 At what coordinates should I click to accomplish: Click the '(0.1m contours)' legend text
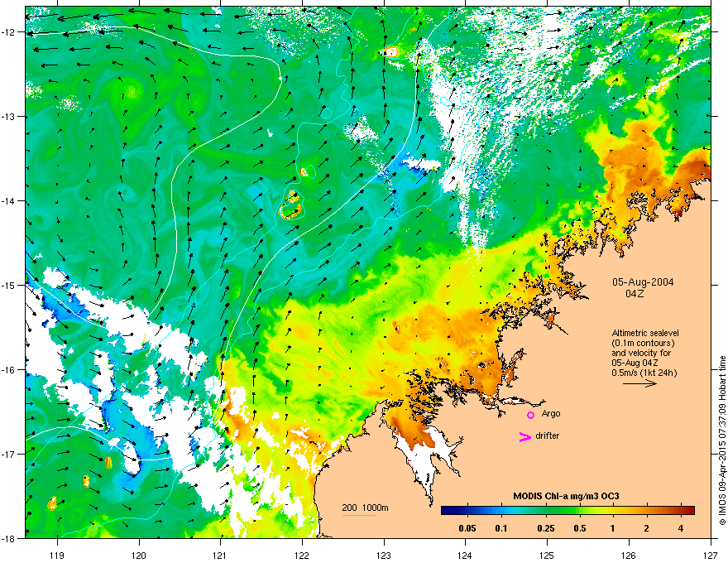[643, 344]
